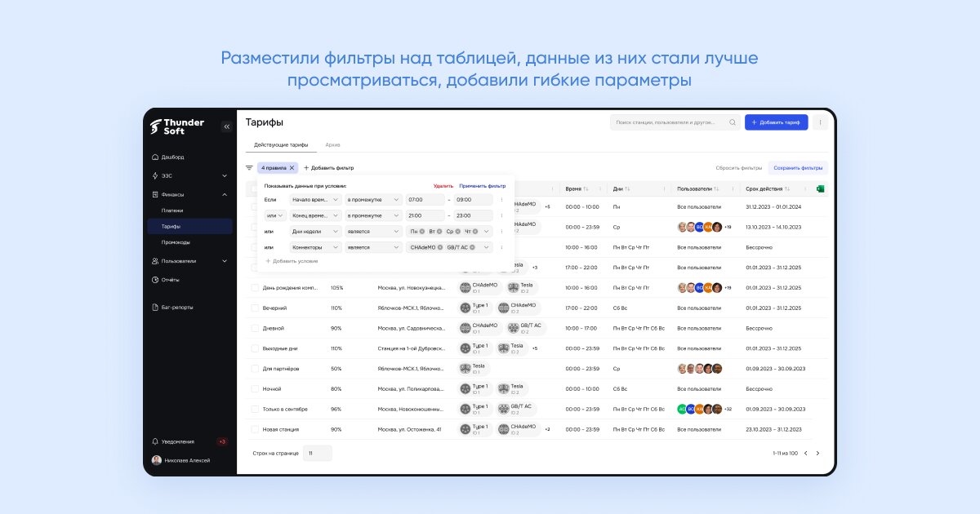This screenshot has height=514, width=980.
Task: Go to the next page with the right arrow
Action: (817, 453)
